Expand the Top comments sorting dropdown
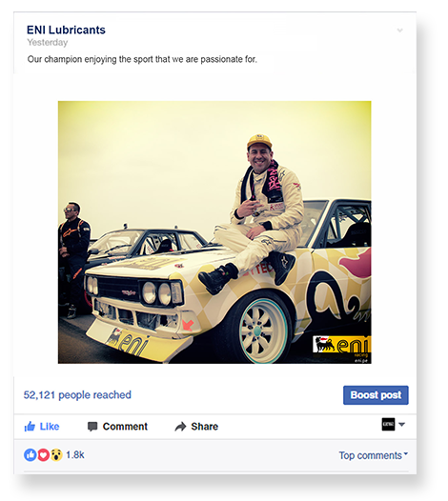Image resolution: width=448 pixels, height=501 pixels. 373,455
